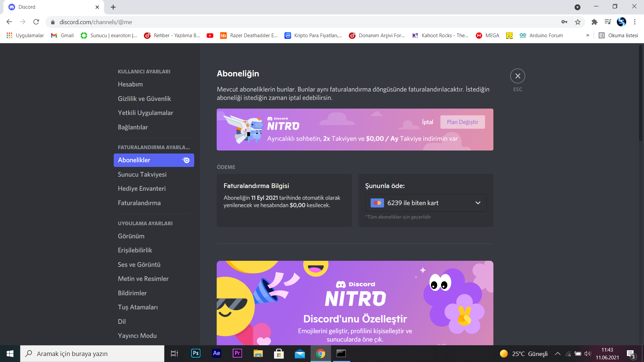Go to Gizlilik ve Güvenlik settings
This screenshot has width=644, height=362.
(x=144, y=99)
